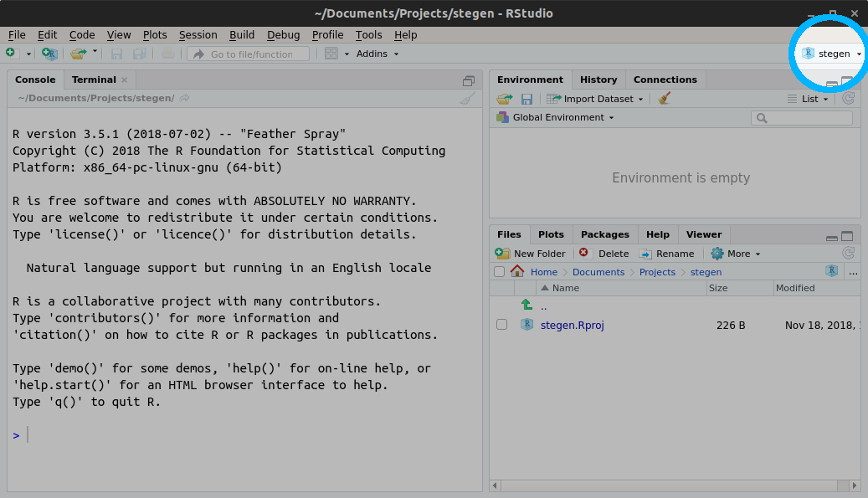Open the Import Dataset dropdown
The width and height of the screenshot is (868, 498).
click(x=595, y=99)
